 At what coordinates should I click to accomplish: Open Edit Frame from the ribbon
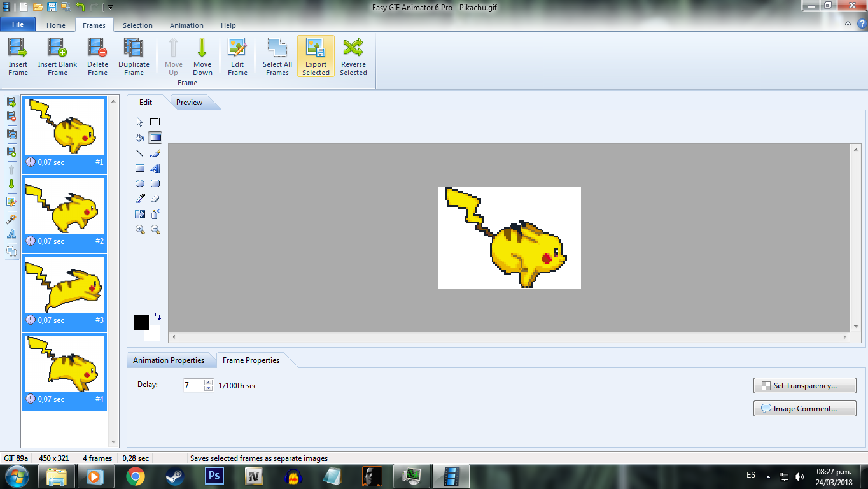(237, 57)
